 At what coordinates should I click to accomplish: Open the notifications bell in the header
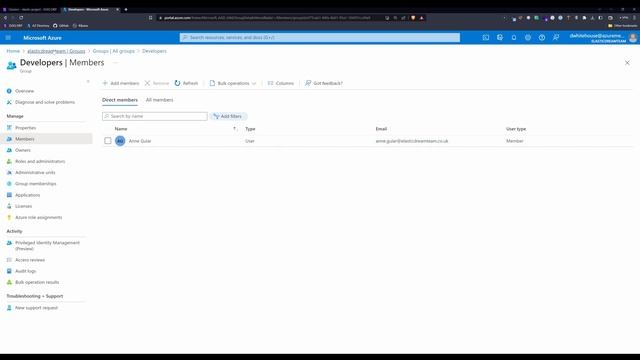tap(514, 38)
